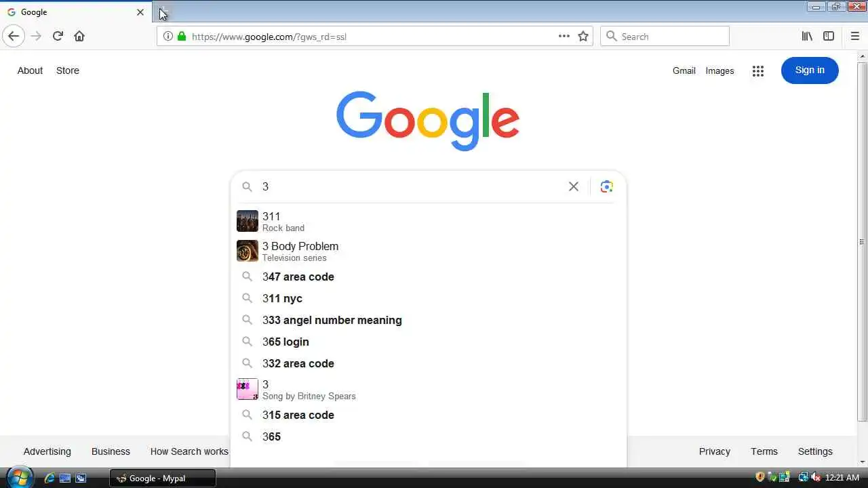The height and width of the screenshot is (488, 868).
Task: Click the Britney Spears song thumbnail
Action: pos(248,389)
